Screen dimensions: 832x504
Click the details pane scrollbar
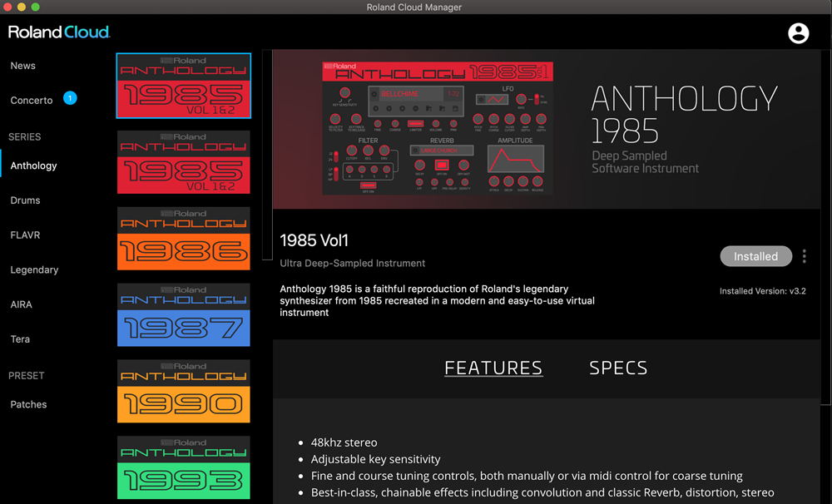825,227
